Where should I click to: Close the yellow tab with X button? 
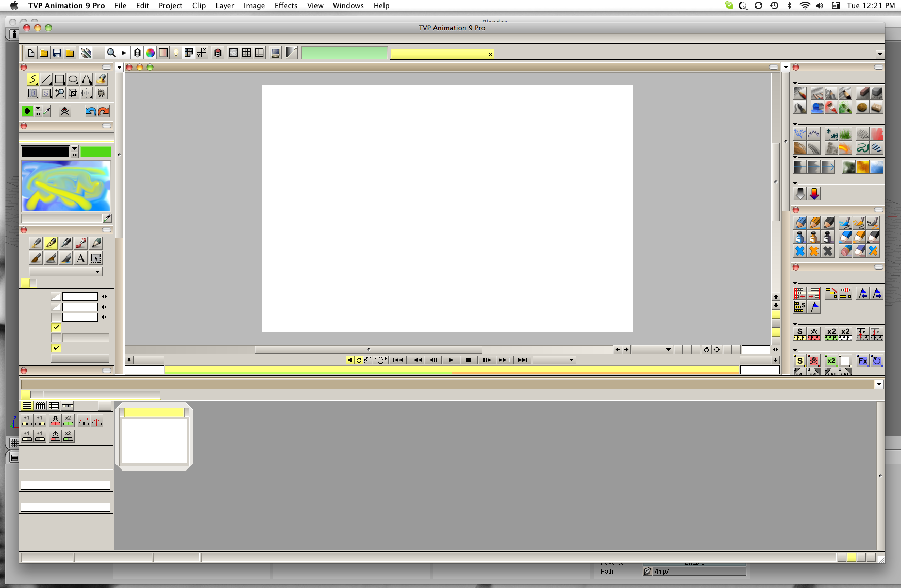(x=490, y=54)
